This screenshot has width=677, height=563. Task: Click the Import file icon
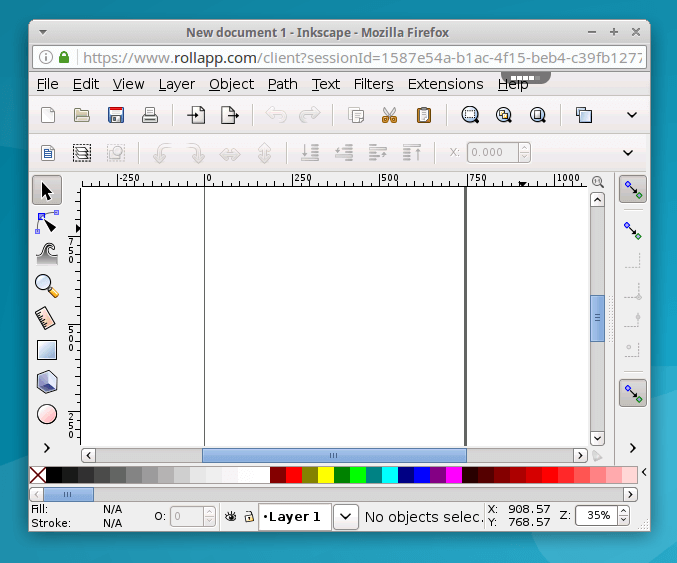(x=196, y=115)
